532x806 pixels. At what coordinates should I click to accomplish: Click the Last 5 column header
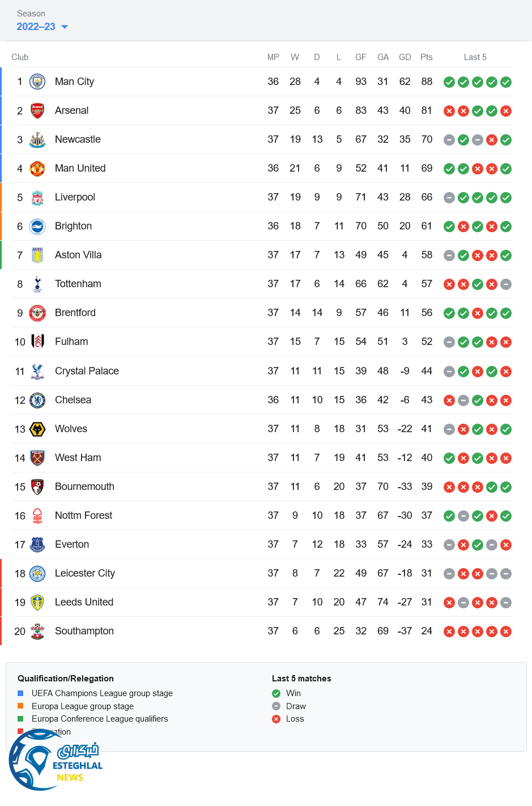click(x=475, y=57)
